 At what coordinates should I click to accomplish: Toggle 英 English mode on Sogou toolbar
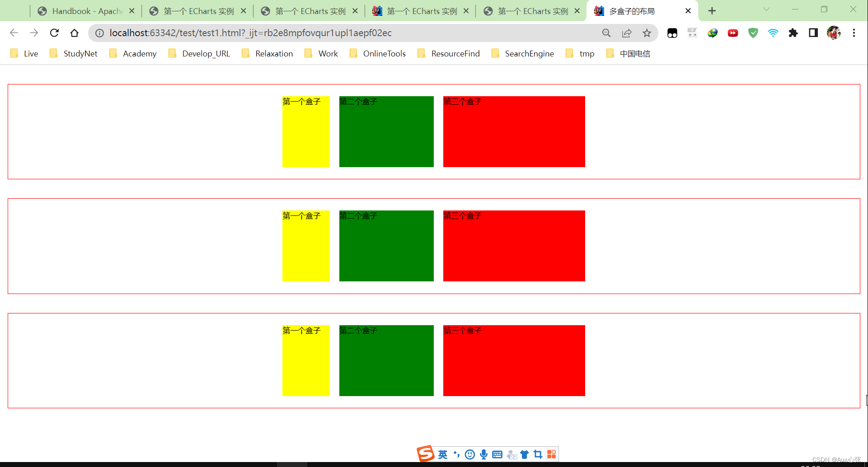click(x=443, y=455)
